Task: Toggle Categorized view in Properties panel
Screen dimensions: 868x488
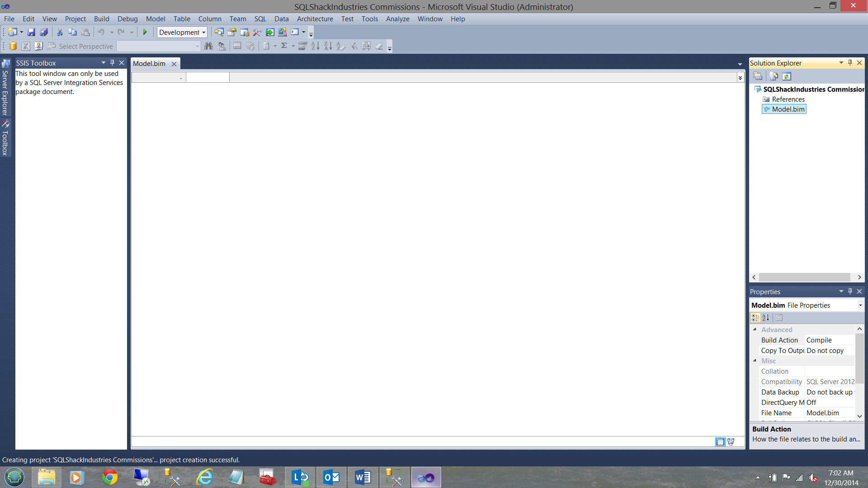Action: (x=755, y=318)
